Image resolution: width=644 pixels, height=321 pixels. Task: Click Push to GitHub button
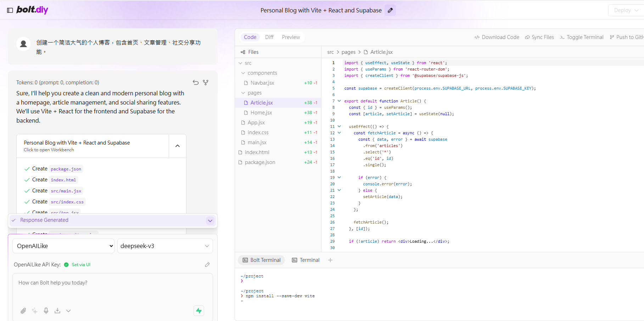pyautogui.click(x=627, y=37)
